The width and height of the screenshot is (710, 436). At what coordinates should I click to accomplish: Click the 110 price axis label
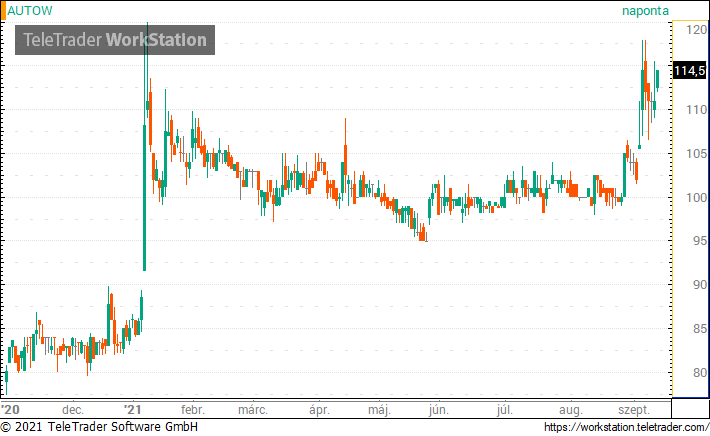(x=696, y=110)
